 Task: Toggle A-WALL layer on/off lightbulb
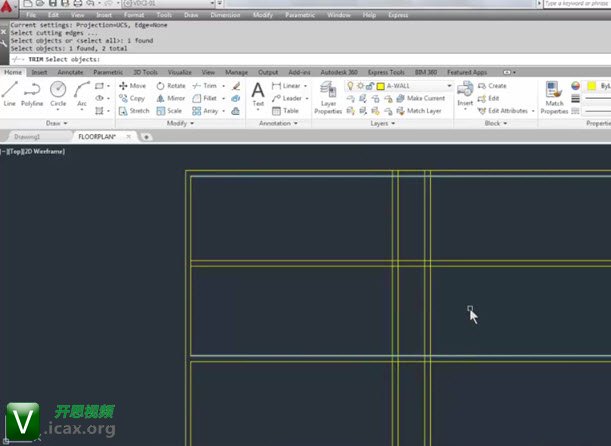(x=350, y=86)
